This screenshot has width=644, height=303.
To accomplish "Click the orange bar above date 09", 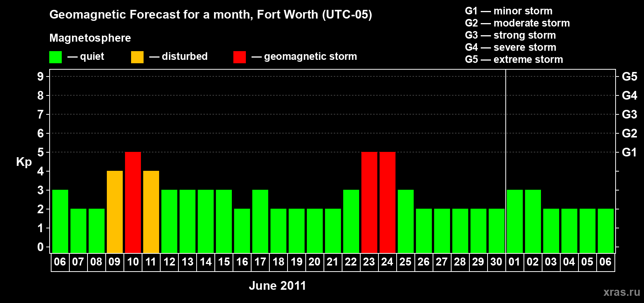I will (115, 212).
